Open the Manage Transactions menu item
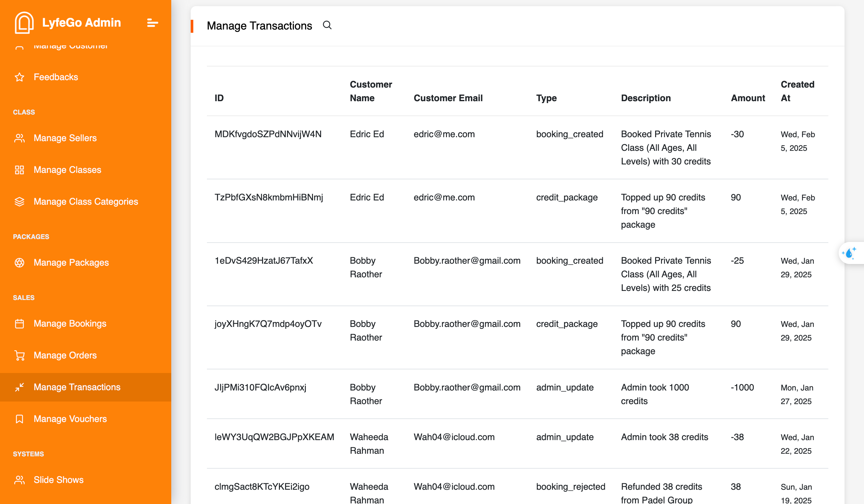This screenshot has height=504, width=864. point(77,387)
